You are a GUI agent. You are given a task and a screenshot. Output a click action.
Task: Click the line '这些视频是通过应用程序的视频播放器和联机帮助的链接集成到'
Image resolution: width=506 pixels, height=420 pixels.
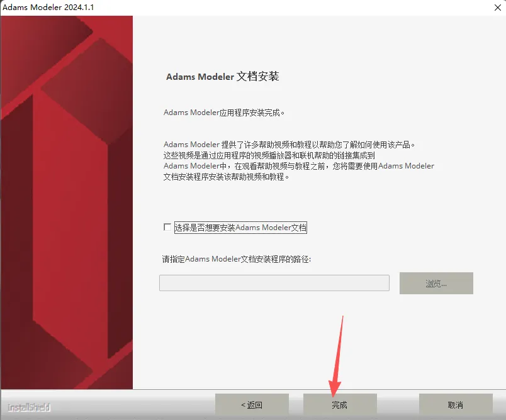(x=269, y=155)
